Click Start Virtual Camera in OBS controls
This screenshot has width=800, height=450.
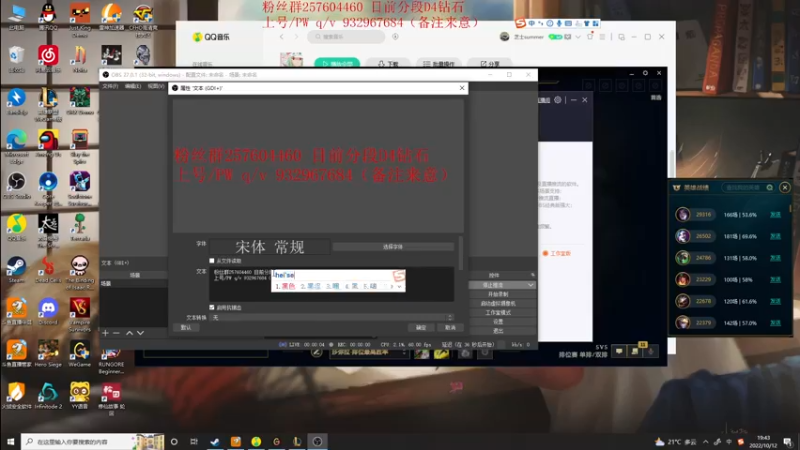pyautogui.click(x=497, y=303)
